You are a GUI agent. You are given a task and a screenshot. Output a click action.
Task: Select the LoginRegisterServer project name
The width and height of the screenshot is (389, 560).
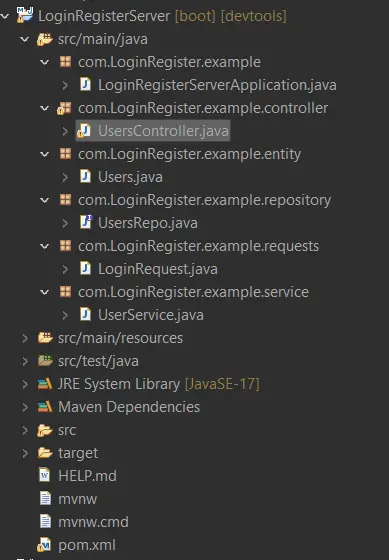104,16
